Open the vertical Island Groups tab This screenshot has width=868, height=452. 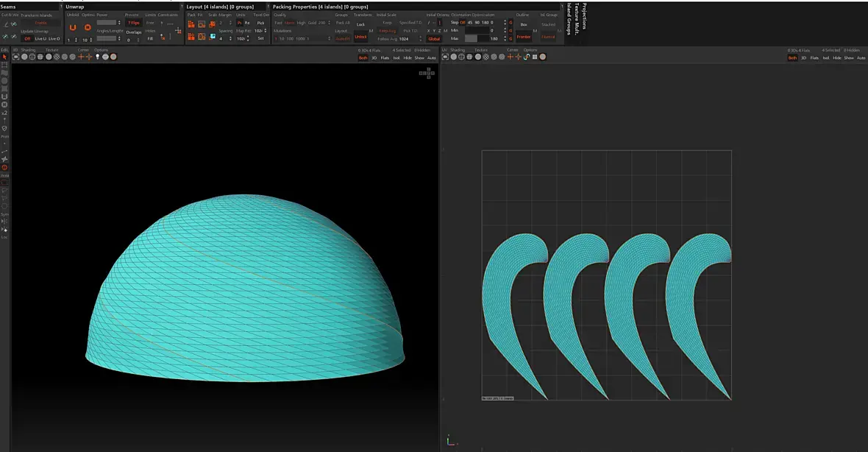[569, 19]
